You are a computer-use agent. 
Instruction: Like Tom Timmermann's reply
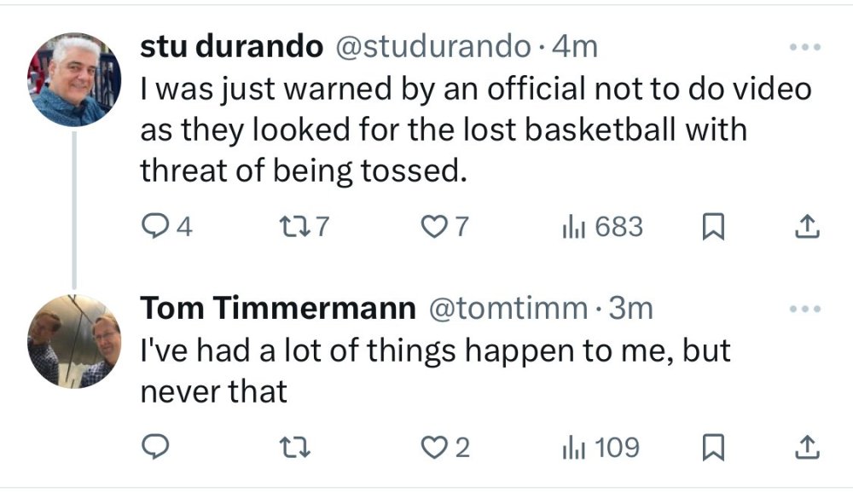pyautogui.click(x=445, y=447)
